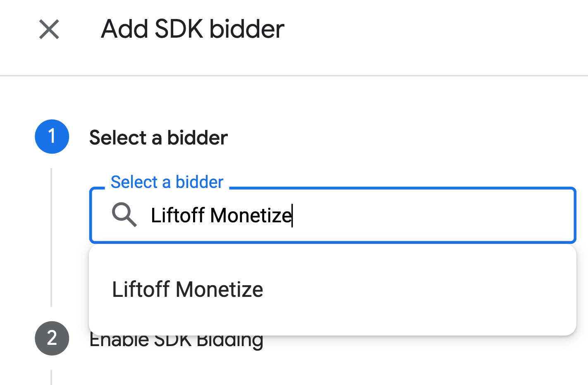Click the numeral 2 inside the gray step badge
The height and width of the screenshot is (385, 588).
point(52,338)
